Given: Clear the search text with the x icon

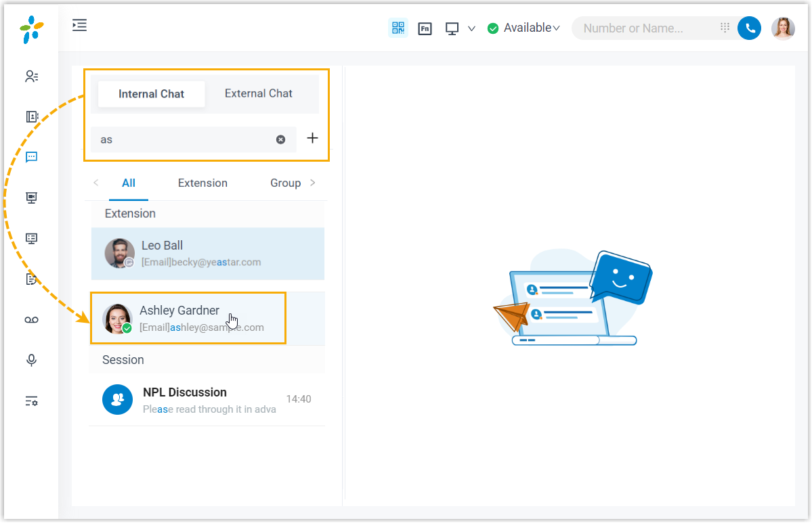Looking at the screenshot, I should pyautogui.click(x=280, y=139).
